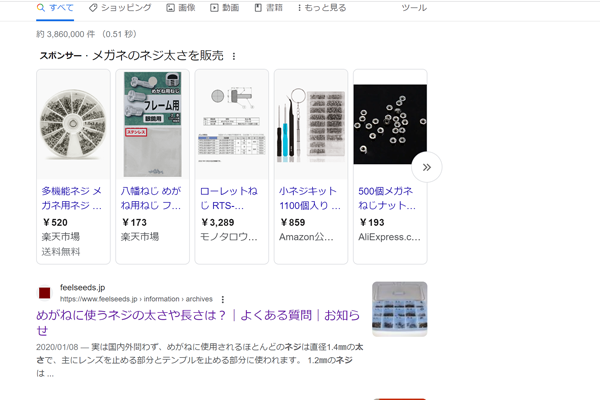Image resolution: width=600 pixels, height=400 pixels.
Task: Click the ¥193 price
Action: pos(372,222)
